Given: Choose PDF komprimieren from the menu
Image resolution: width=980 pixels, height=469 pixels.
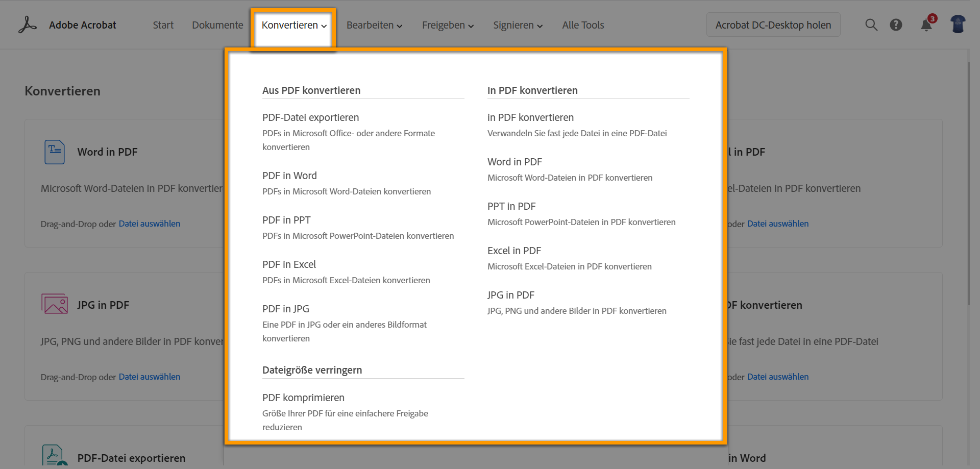Looking at the screenshot, I should pyautogui.click(x=303, y=398).
